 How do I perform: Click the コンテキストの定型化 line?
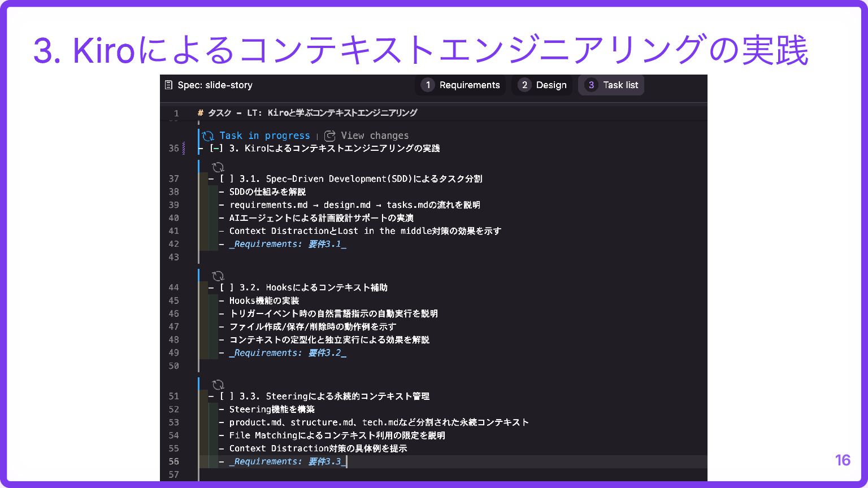329,340
